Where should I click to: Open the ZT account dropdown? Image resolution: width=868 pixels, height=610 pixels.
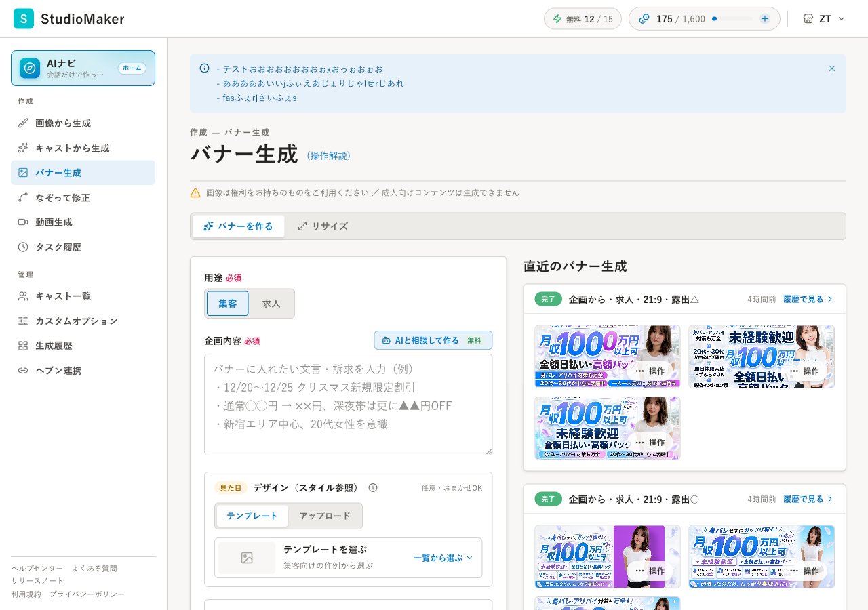coord(824,19)
